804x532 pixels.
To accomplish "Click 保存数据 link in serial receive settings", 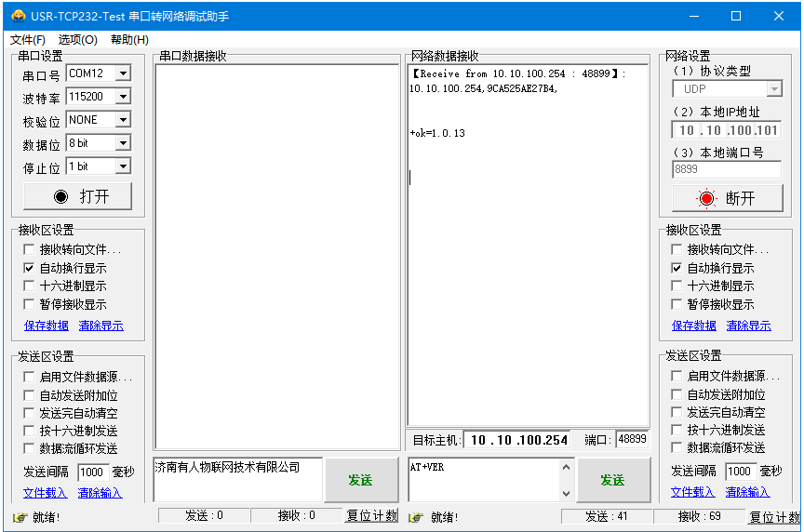I will (46, 326).
